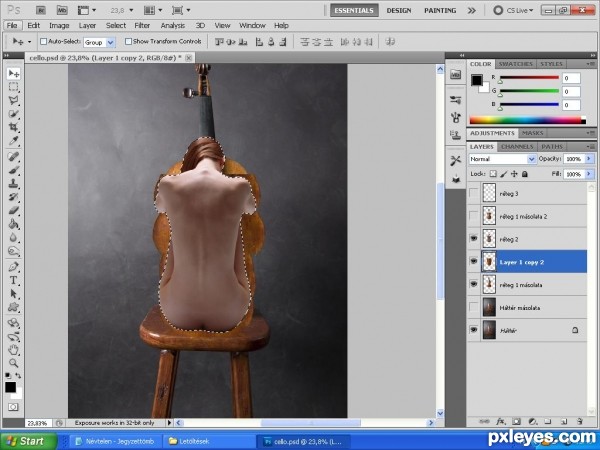This screenshot has height=450, width=600.
Task: Open the Auto-Align Layers option
Action: pyautogui.click(x=390, y=41)
